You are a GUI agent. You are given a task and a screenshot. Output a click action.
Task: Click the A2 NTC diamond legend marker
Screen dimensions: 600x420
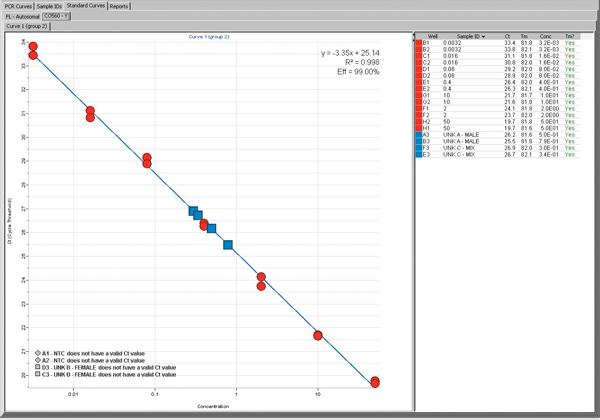point(37,360)
